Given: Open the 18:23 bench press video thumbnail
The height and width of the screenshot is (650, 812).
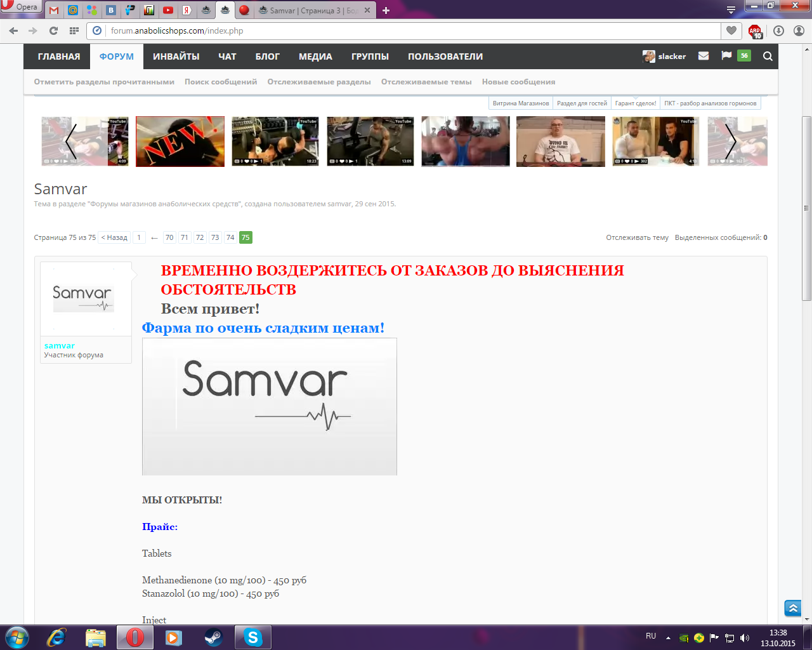Looking at the screenshot, I should [x=275, y=142].
